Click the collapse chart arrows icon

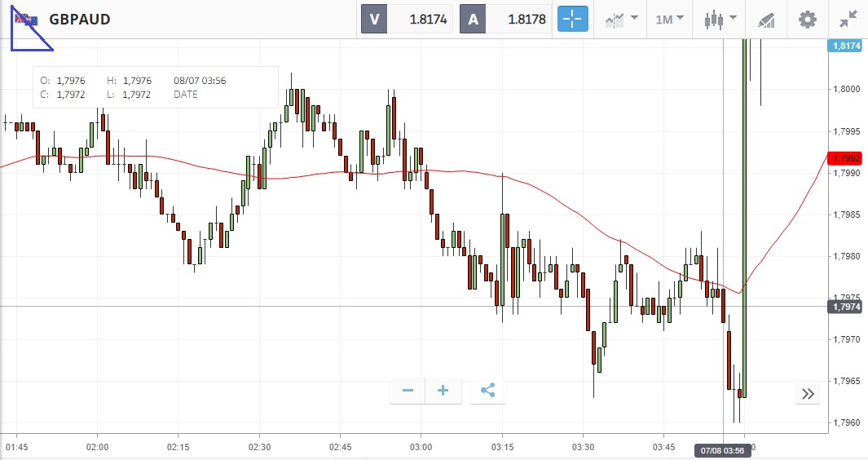(848, 19)
